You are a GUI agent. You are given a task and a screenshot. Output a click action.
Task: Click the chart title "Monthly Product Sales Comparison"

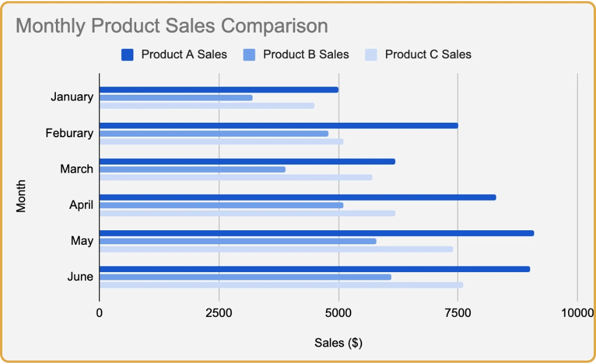point(172,26)
